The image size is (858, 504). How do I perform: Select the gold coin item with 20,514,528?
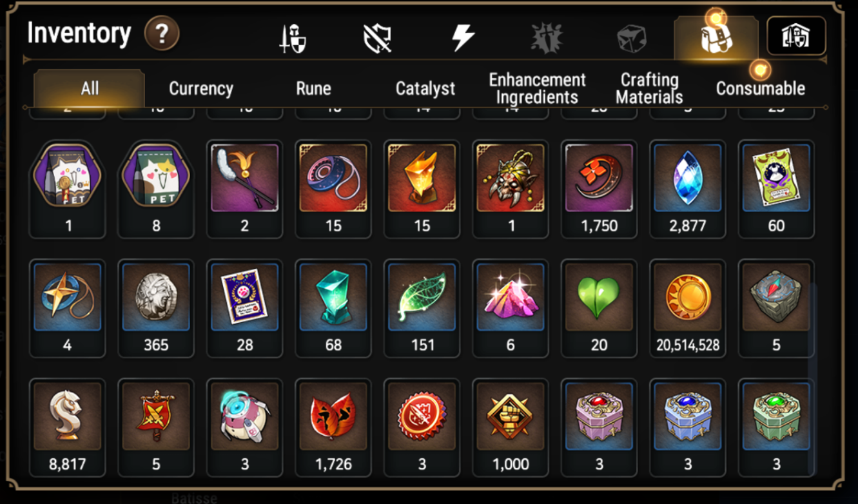coord(688,308)
